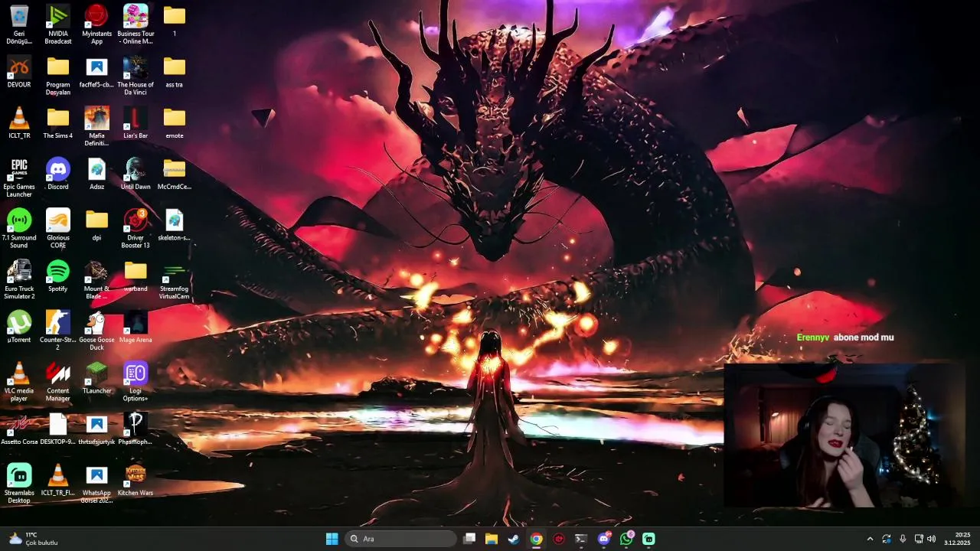The height and width of the screenshot is (551, 980).
Task: Open Program Dosyaları folder
Action: tap(58, 75)
